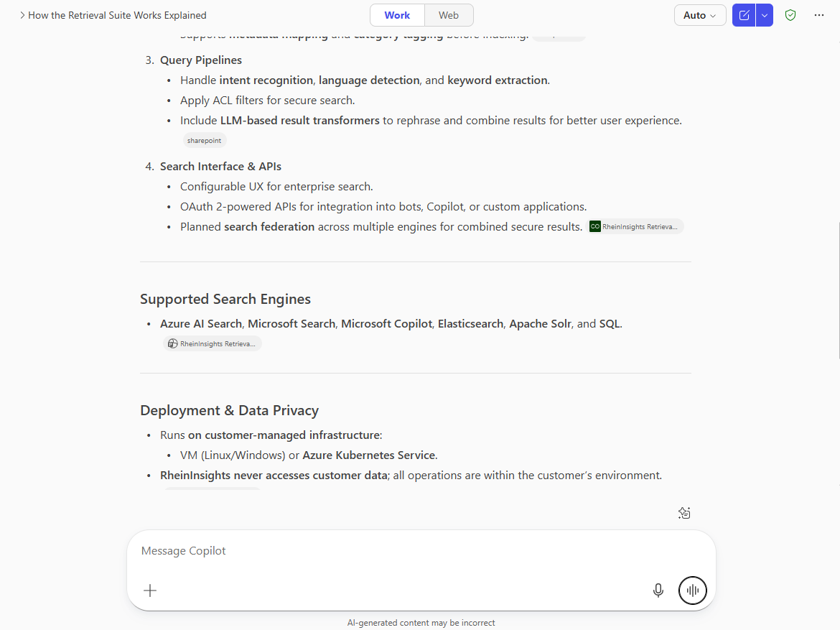Viewport: 840px width, 630px height.
Task: Open the RheinInsights Retrieval citation under Supported Search Engines
Action: click(x=213, y=343)
